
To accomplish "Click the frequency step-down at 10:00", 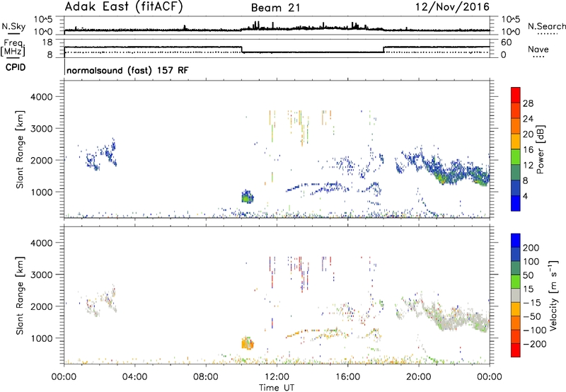I will pos(242,50).
